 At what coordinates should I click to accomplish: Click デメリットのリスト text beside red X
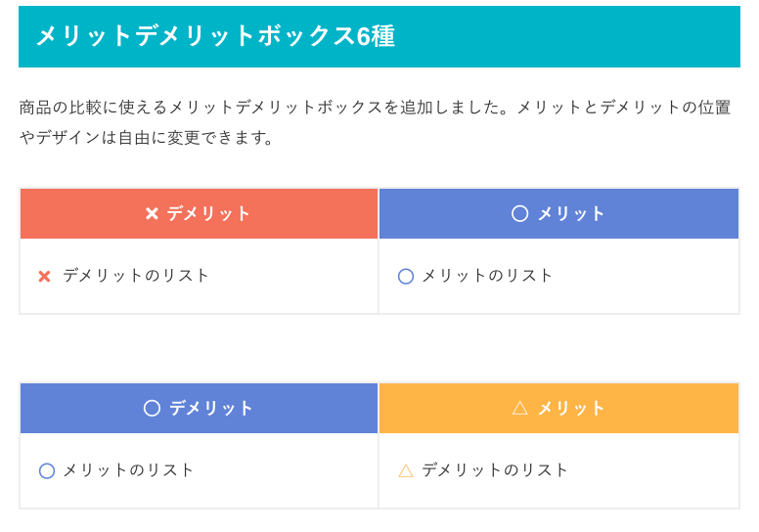[136, 276]
